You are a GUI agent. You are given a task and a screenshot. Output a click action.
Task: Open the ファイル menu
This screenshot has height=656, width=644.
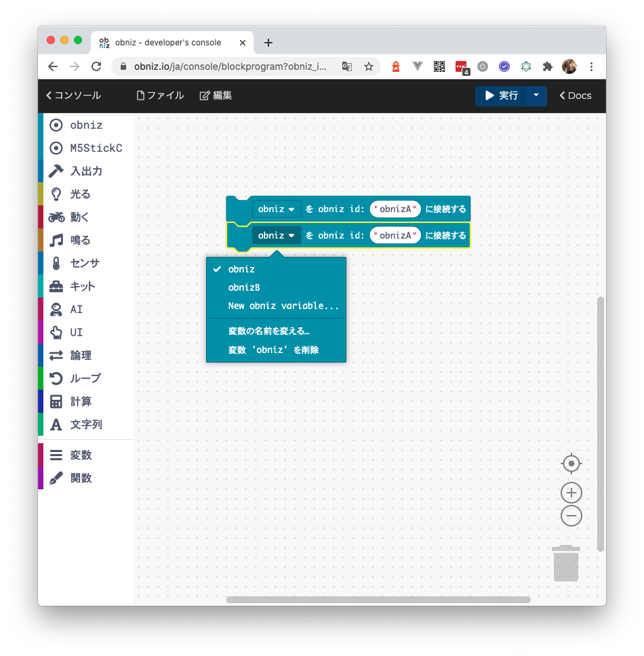[161, 96]
